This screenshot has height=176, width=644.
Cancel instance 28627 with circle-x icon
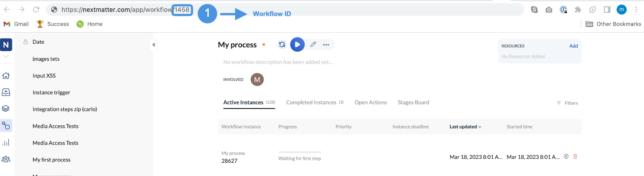566,156
